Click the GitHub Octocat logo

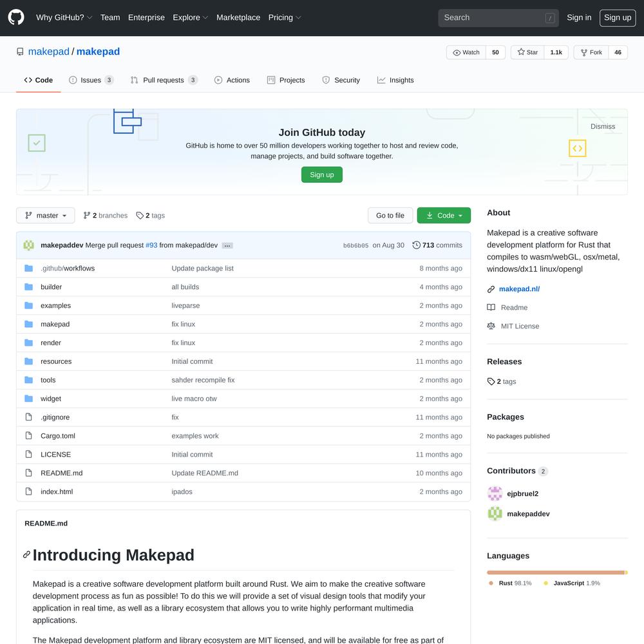tap(16, 17)
